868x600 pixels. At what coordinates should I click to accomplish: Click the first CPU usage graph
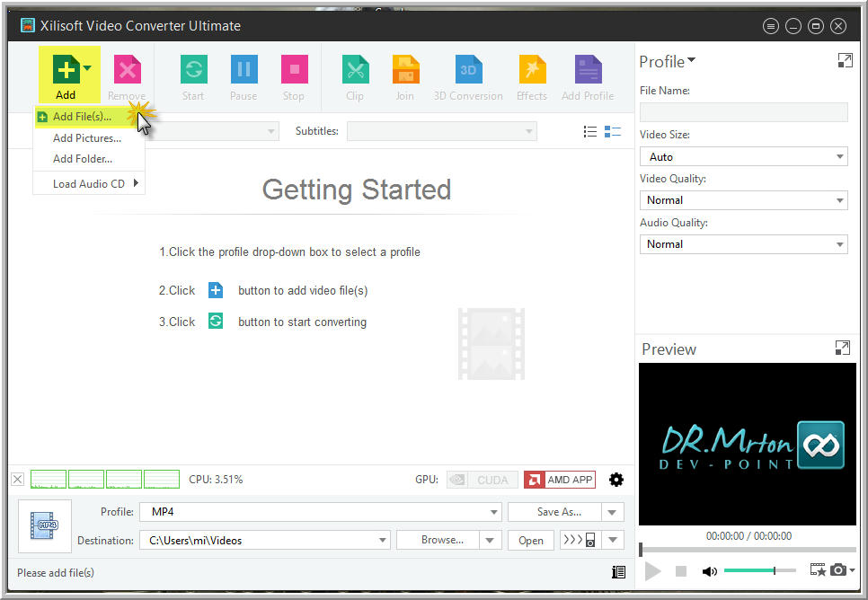(x=49, y=480)
